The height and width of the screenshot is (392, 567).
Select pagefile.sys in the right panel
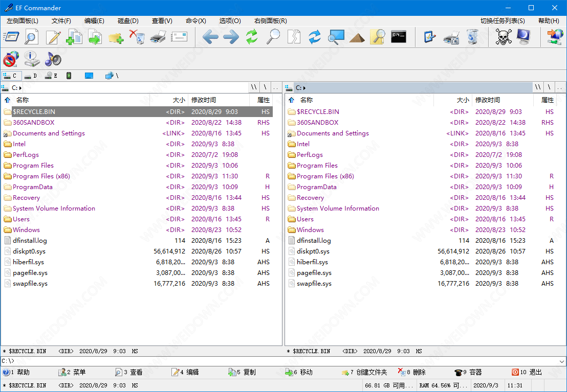click(x=422, y=273)
